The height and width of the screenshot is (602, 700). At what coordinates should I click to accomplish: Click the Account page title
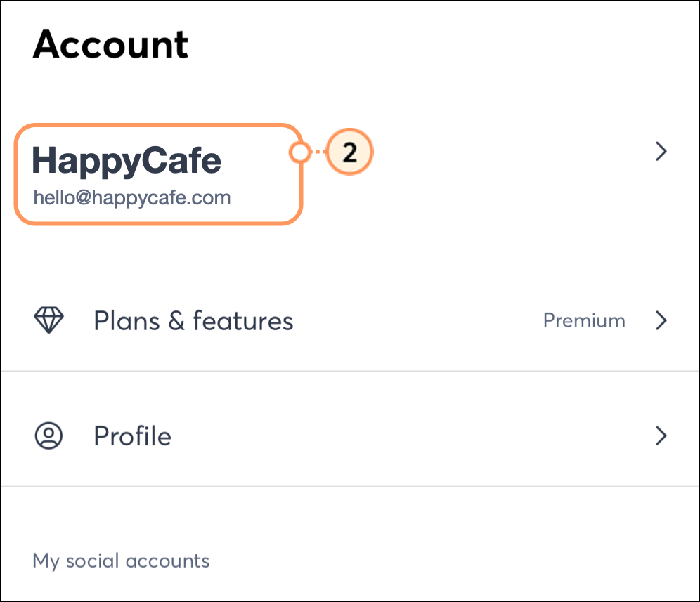tap(110, 44)
